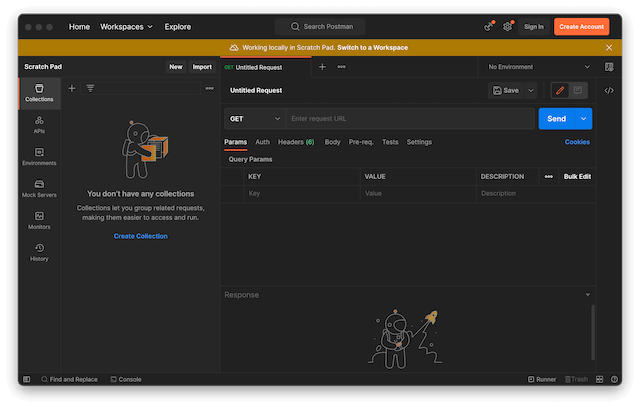
Task: Open the Monitors sidebar panel
Action: [x=39, y=220]
